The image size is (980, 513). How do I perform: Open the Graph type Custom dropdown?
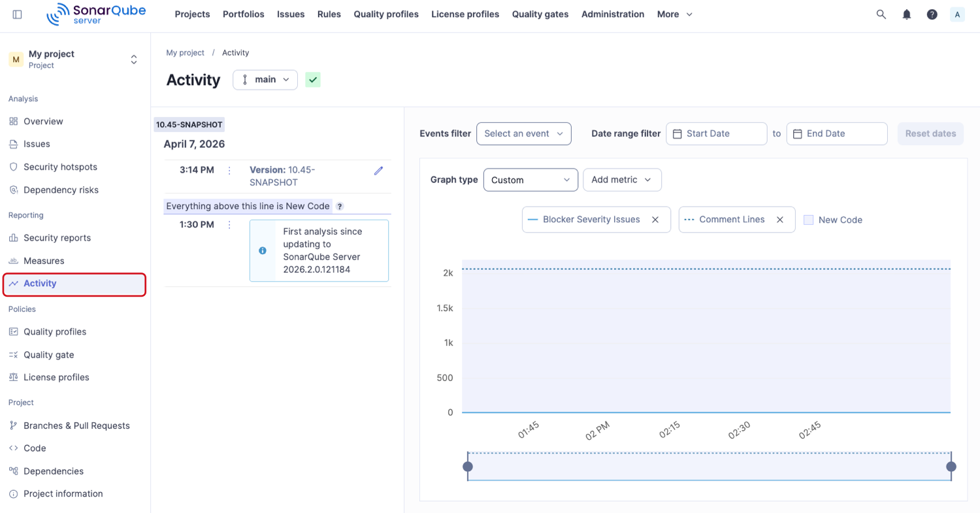tap(531, 180)
